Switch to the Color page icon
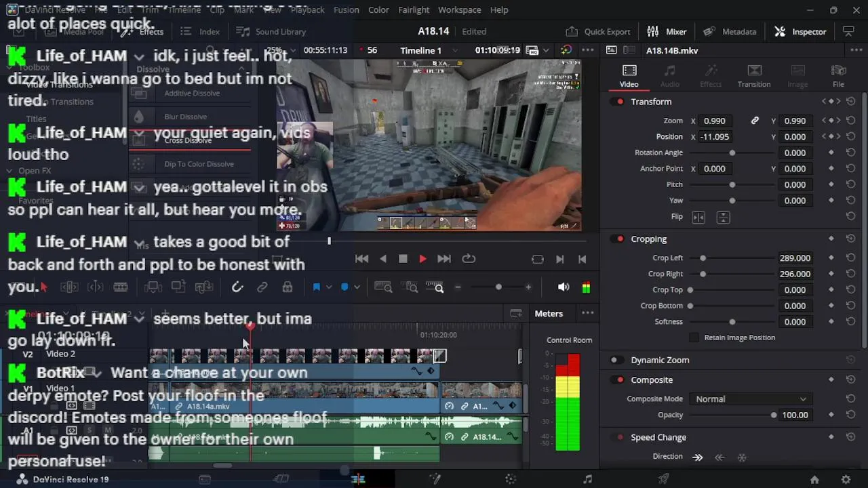This screenshot has height=488, width=868. pyautogui.click(x=511, y=479)
